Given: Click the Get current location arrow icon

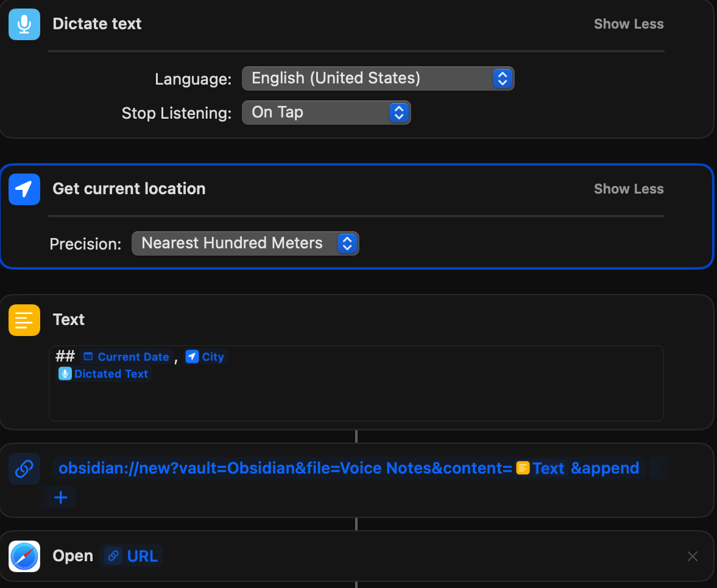Looking at the screenshot, I should pos(24,189).
